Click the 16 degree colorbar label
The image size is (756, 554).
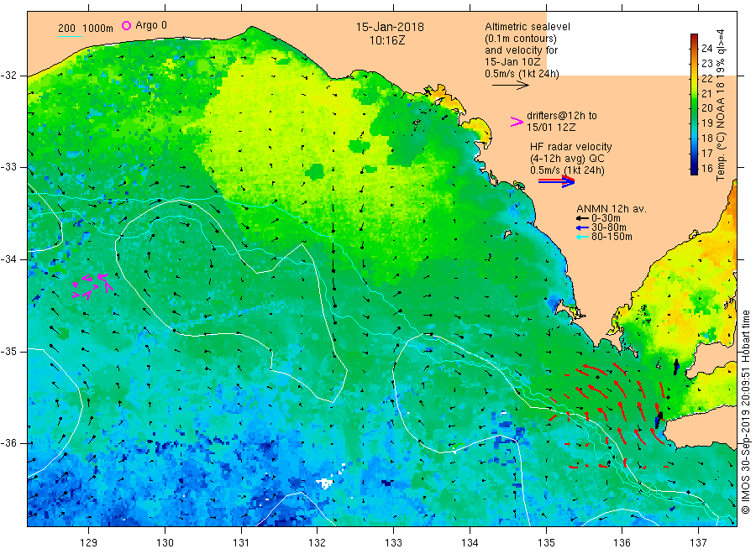tap(706, 168)
